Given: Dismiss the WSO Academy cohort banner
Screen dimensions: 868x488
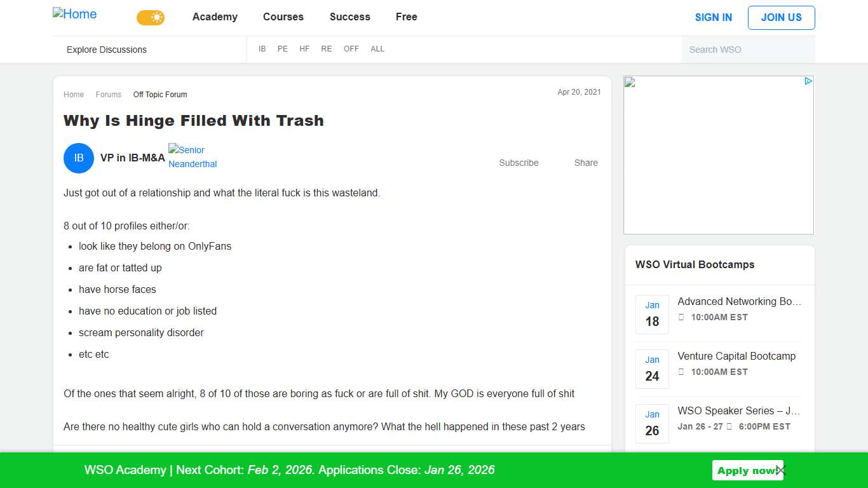Looking at the screenshot, I should coord(780,470).
